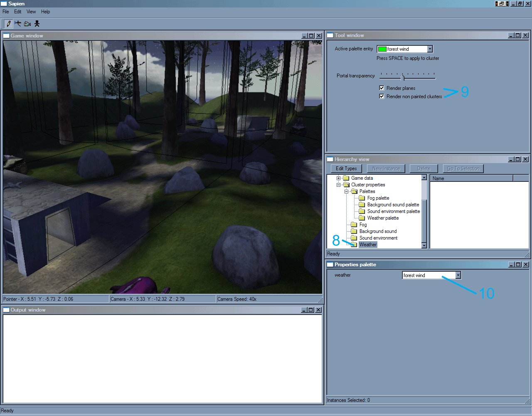The image size is (532, 416).
Task: Adjust the Portal transparency slider
Action: [403, 77]
